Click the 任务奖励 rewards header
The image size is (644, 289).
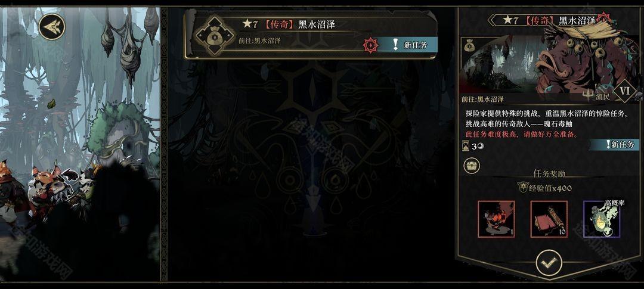point(549,173)
